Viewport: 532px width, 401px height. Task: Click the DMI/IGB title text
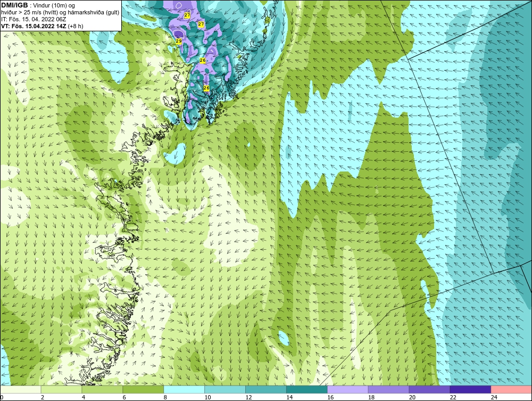tap(14, 5)
